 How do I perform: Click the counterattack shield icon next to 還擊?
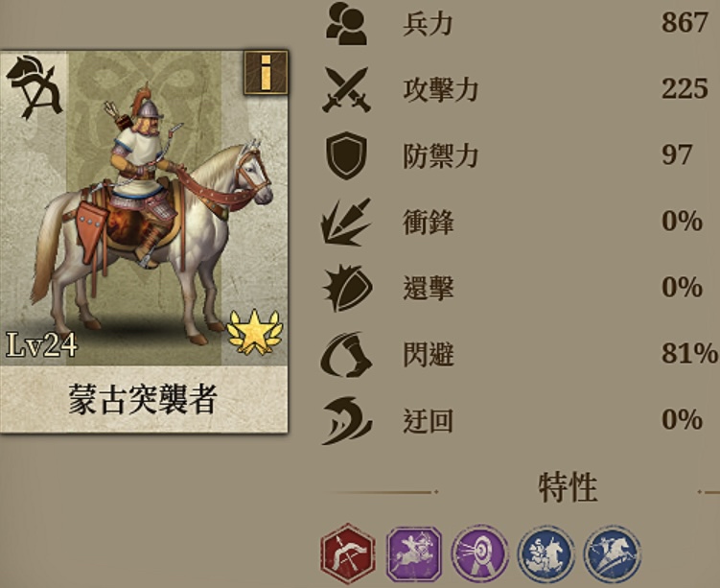pyautogui.click(x=348, y=289)
